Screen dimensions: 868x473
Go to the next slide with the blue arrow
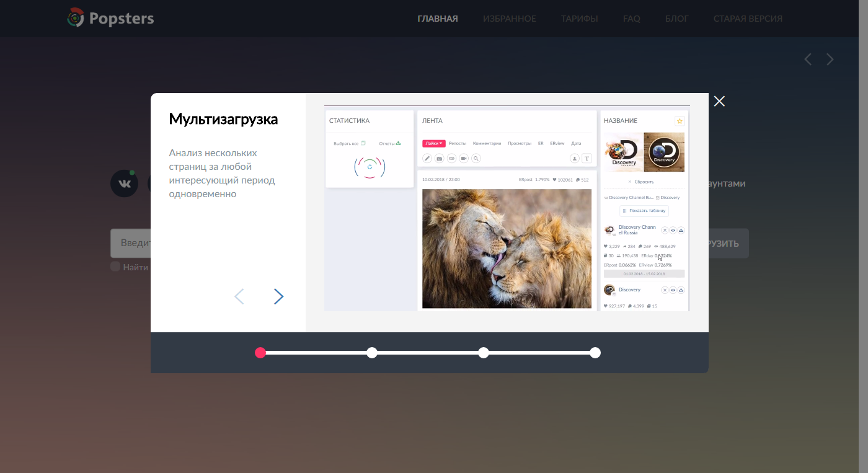coord(278,297)
